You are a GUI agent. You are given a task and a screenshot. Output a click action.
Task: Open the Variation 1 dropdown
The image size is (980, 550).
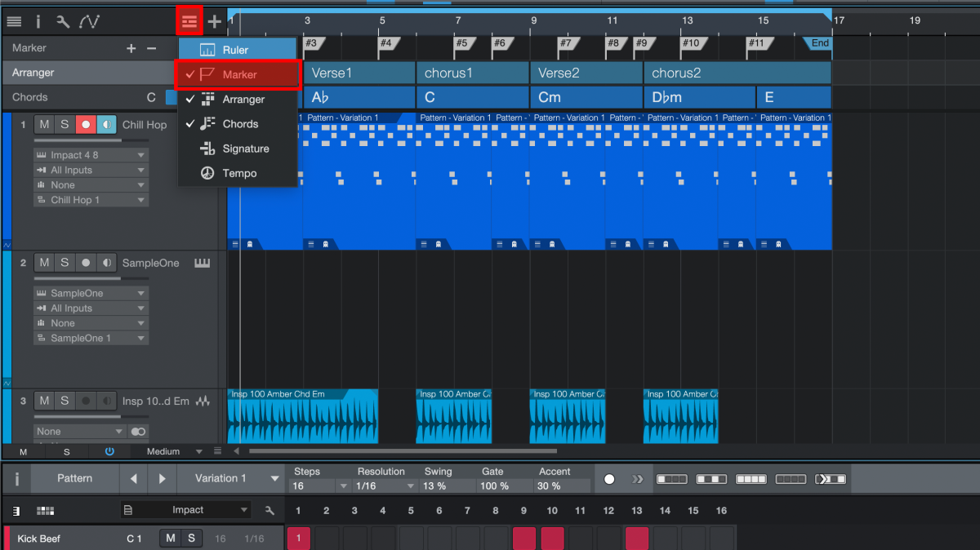point(230,478)
